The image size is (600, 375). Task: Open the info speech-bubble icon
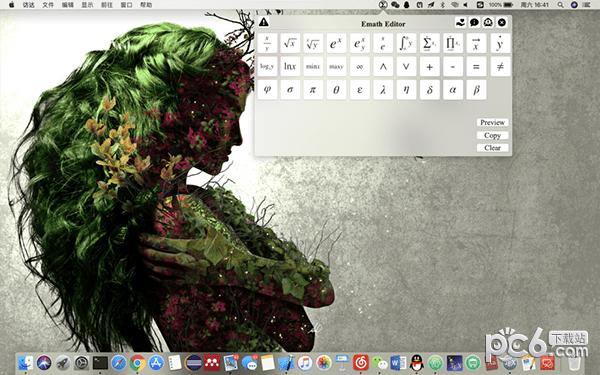click(474, 23)
